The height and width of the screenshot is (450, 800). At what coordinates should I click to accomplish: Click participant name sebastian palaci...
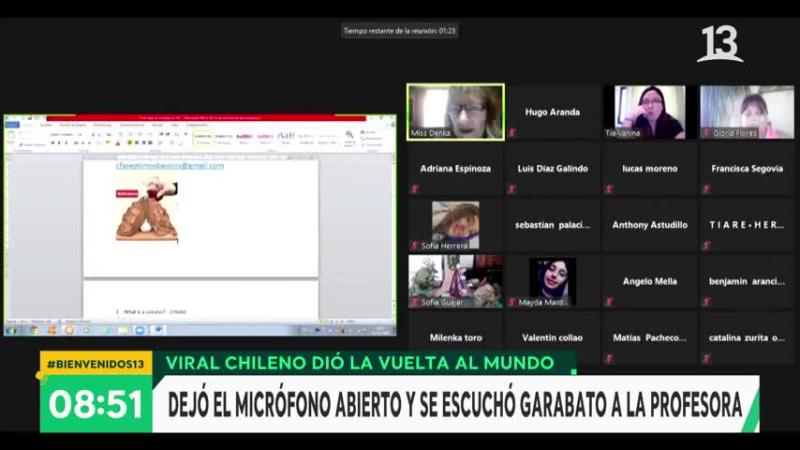pos(553,225)
